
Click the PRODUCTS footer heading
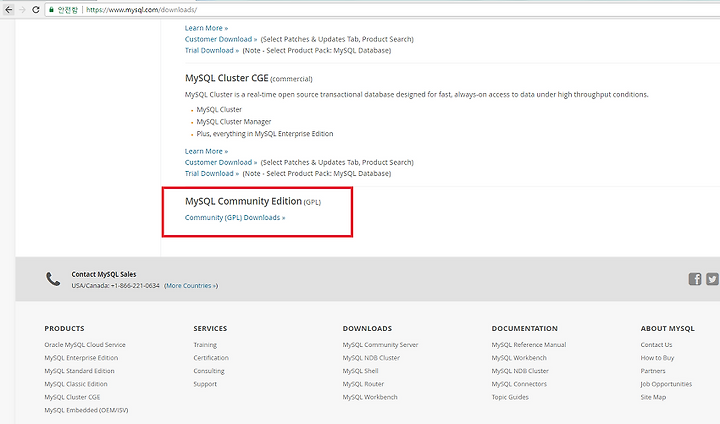pyautogui.click(x=64, y=328)
